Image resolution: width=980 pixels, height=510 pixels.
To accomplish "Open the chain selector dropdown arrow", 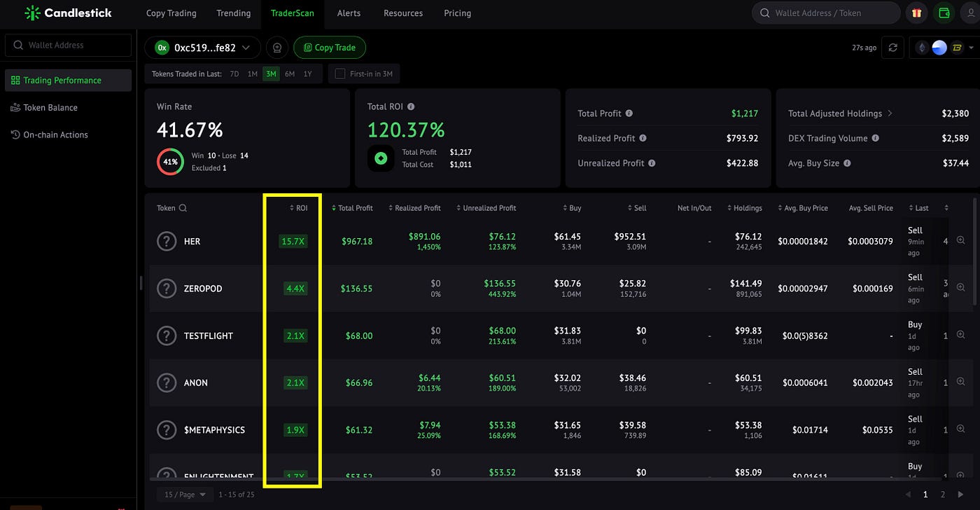I will pyautogui.click(x=972, y=48).
